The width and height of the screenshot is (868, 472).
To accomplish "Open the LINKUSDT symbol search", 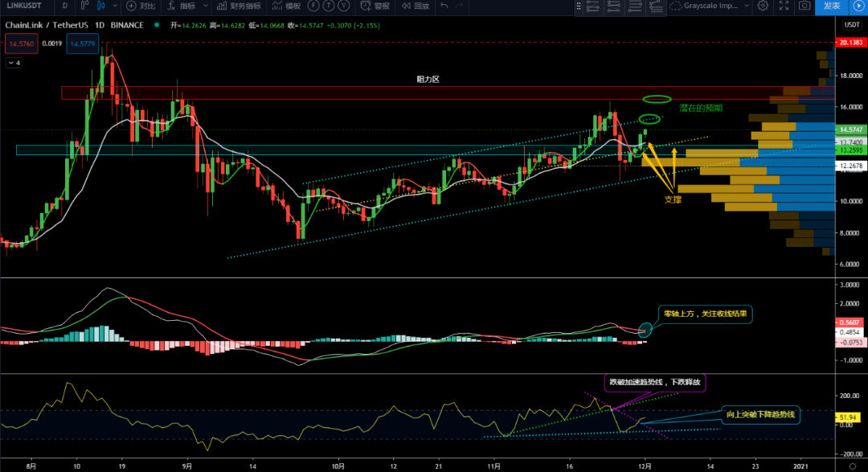I will pyautogui.click(x=24, y=6).
